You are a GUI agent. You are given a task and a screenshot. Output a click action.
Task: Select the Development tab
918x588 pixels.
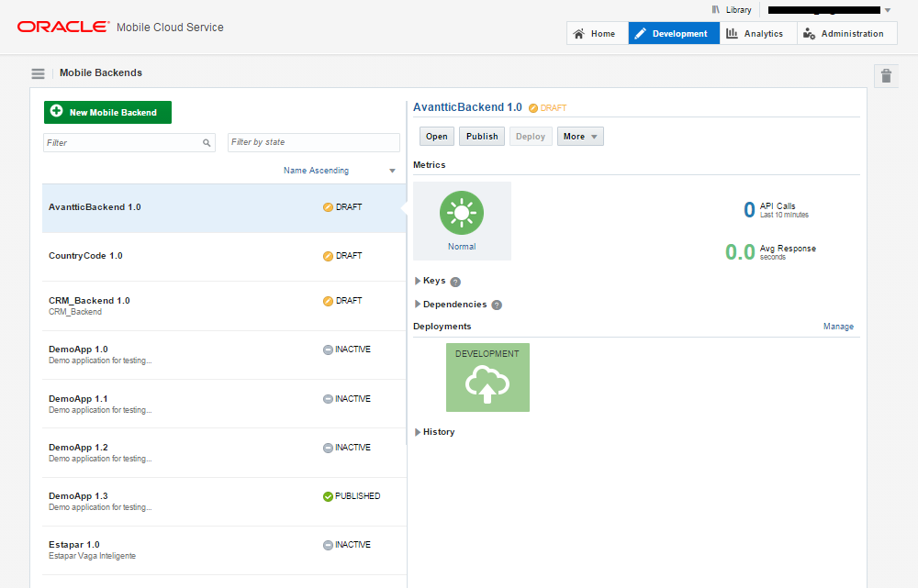click(674, 33)
